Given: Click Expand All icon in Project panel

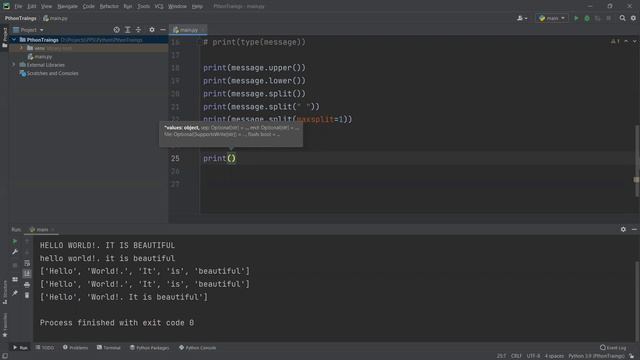Looking at the screenshot, I should point(127,30).
